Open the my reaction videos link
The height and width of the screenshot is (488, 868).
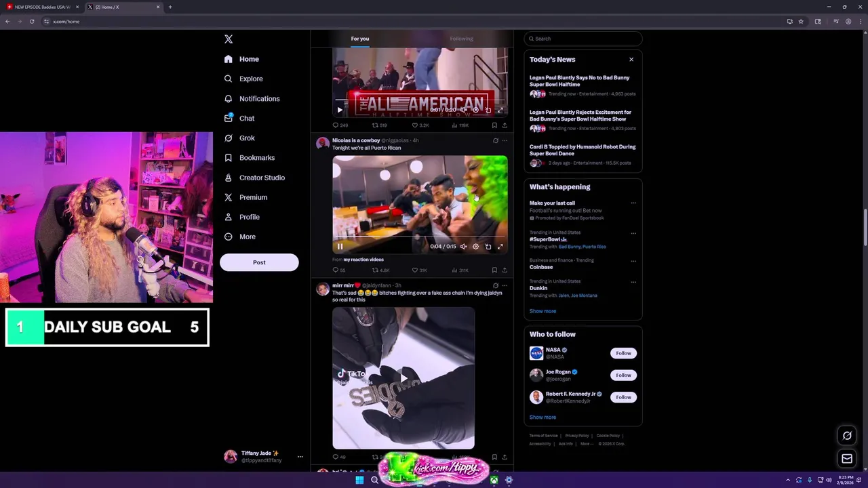tap(363, 260)
